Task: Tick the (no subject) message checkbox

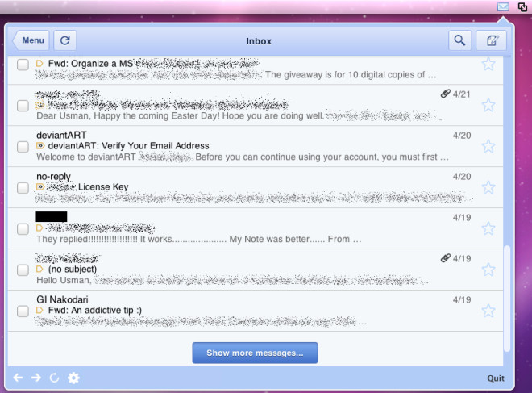Action: click(23, 270)
